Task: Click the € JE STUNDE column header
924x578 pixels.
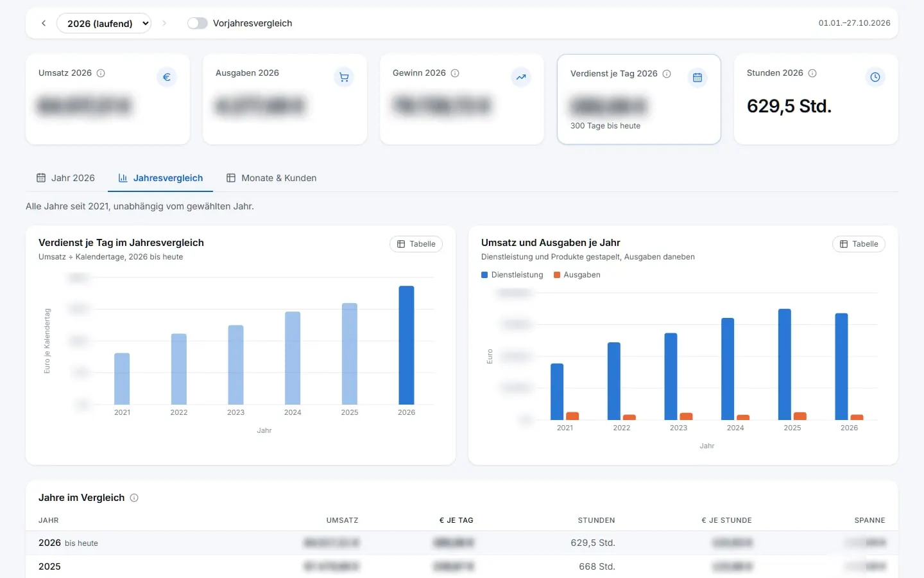Action: [726, 520]
